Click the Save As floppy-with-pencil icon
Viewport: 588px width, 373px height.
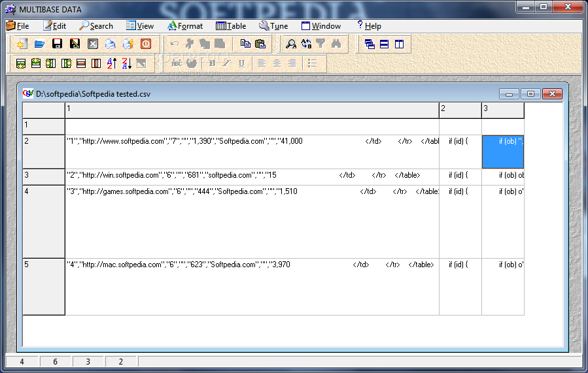click(75, 44)
